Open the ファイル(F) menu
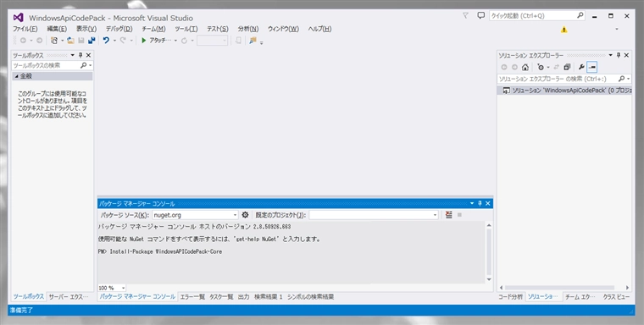This screenshot has height=325, width=644. pyautogui.click(x=25, y=29)
